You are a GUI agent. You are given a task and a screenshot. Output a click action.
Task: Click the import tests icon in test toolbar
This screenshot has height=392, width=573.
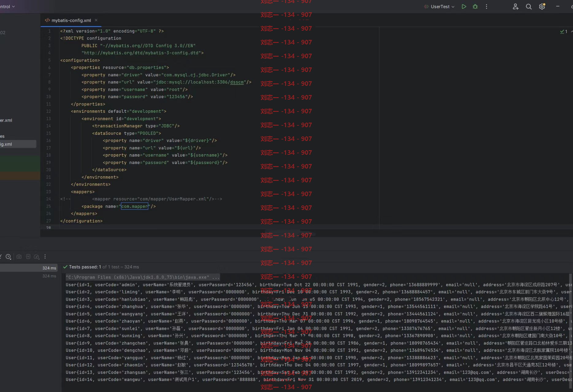click(28, 257)
